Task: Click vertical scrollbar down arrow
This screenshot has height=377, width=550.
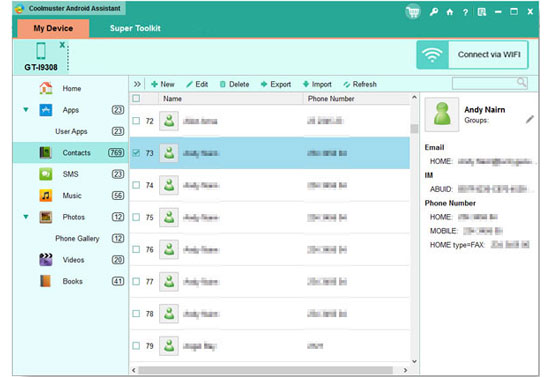Action: pyautogui.click(x=414, y=361)
